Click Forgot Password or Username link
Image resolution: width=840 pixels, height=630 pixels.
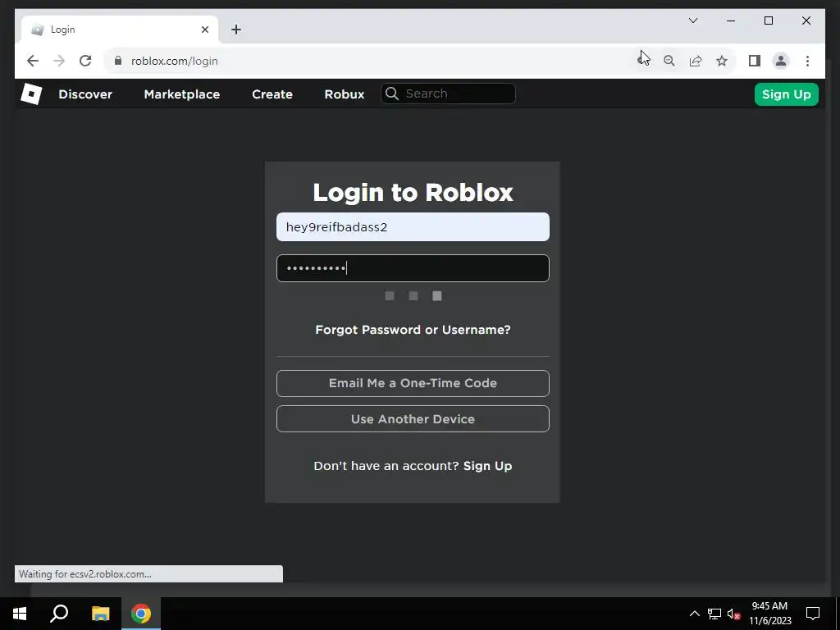pos(413,330)
